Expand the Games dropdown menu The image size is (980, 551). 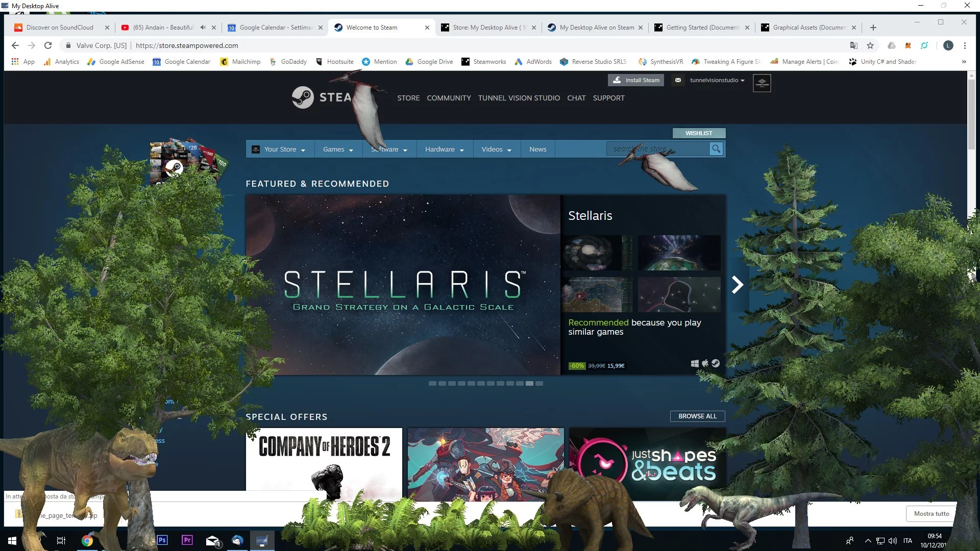point(338,149)
